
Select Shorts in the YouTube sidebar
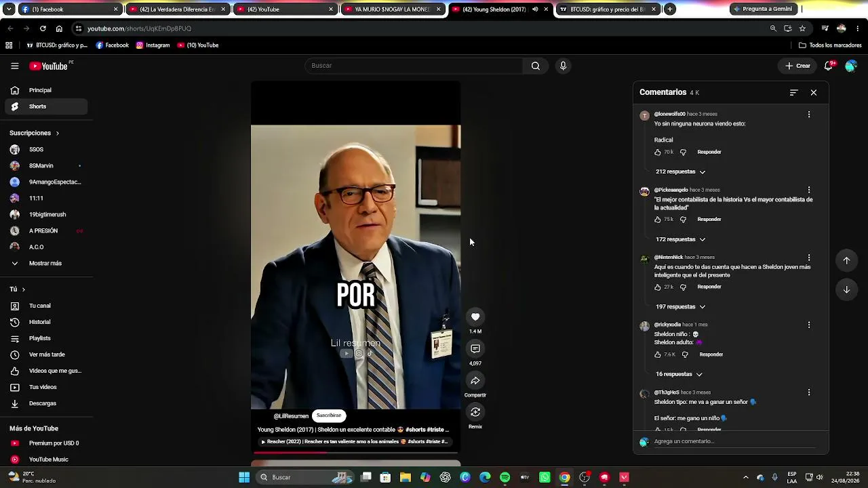click(x=46, y=106)
